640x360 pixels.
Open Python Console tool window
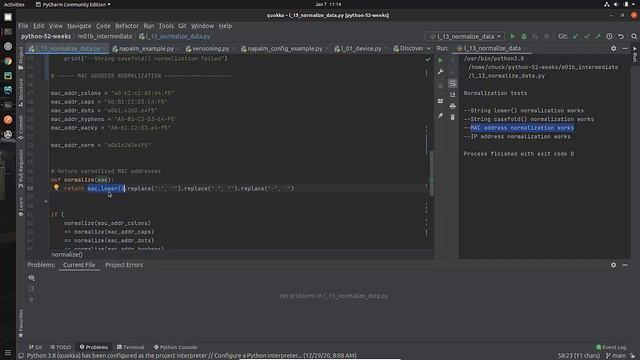tap(176, 347)
